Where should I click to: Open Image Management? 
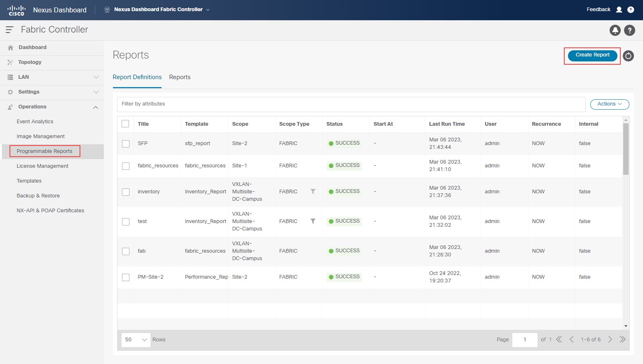coord(41,136)
